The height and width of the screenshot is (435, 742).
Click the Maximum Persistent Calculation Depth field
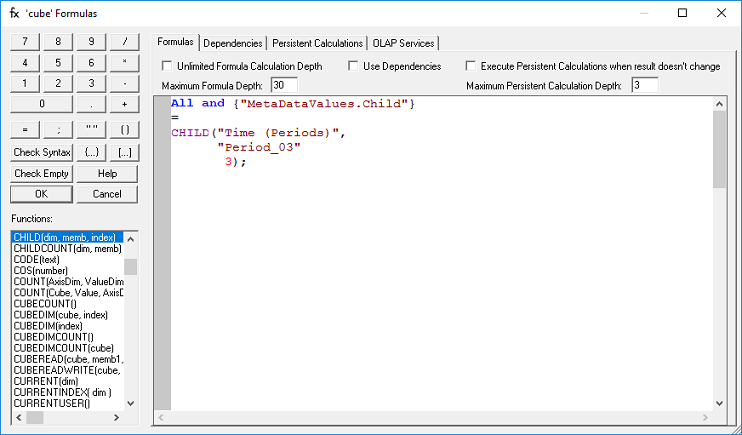(645, 86)
